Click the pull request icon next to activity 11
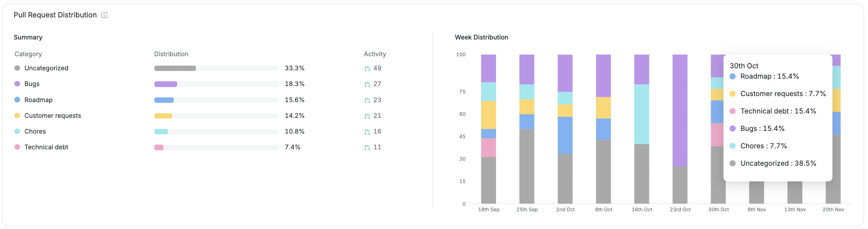 (x=367, y=147)
